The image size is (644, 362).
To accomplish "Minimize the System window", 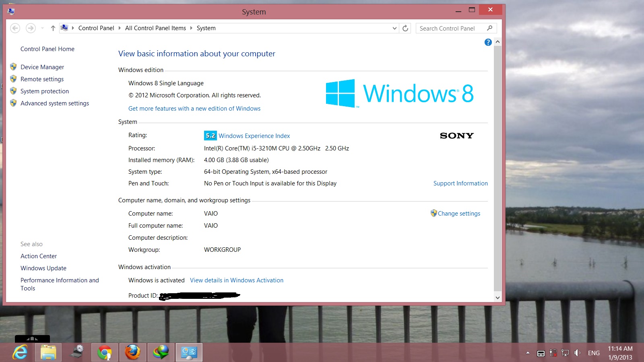I will (x=458, y=11).
